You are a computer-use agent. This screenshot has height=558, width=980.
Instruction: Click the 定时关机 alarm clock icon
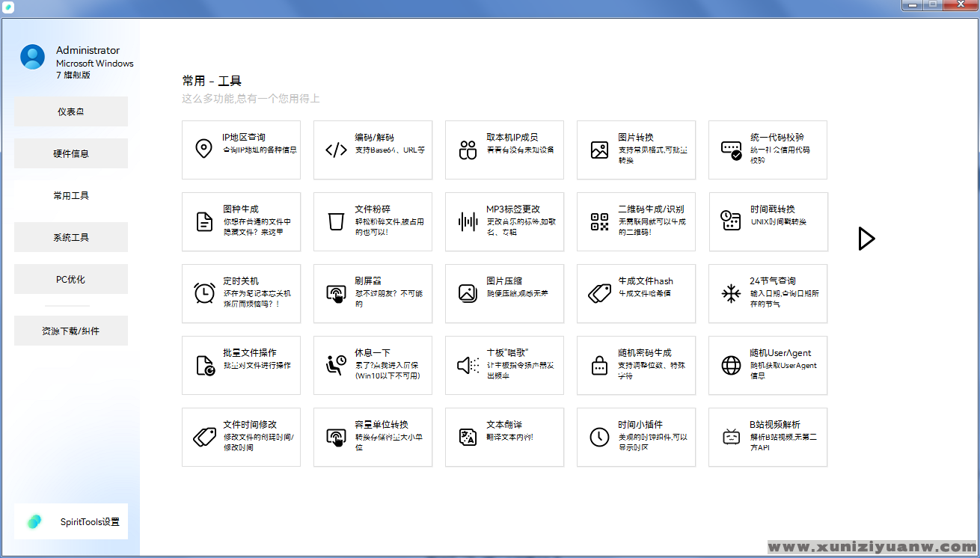pos(204,293)
